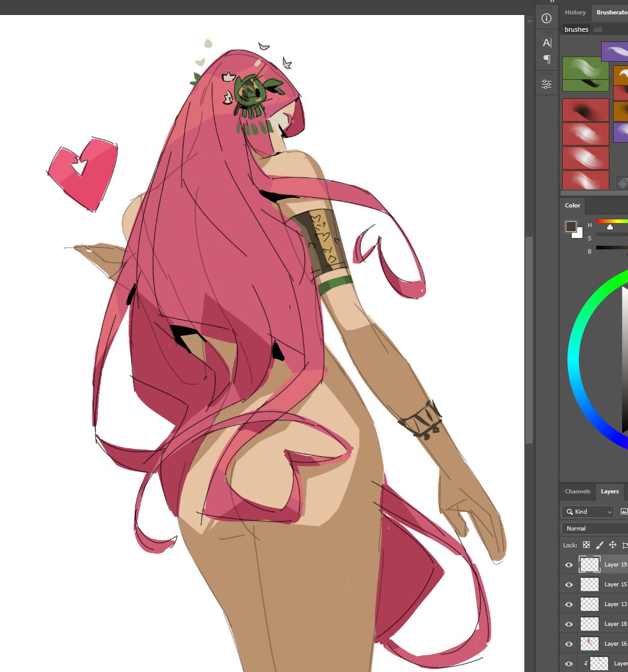Viewport: 628px width, 672px height.
Task: Click the scroll-up arrow of the canvas scrollbar
Action: click(530, 21)
